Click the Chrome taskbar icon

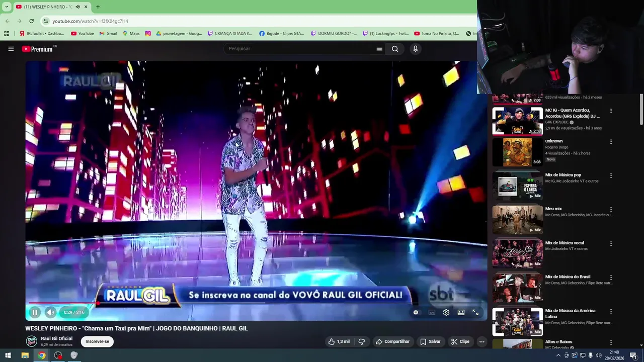(42, 355)
